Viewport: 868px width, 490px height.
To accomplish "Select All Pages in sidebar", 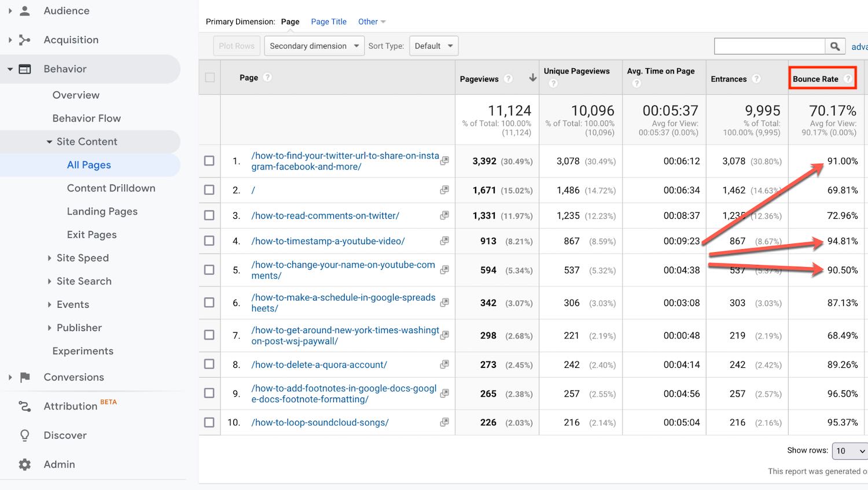I will point(89,165).
